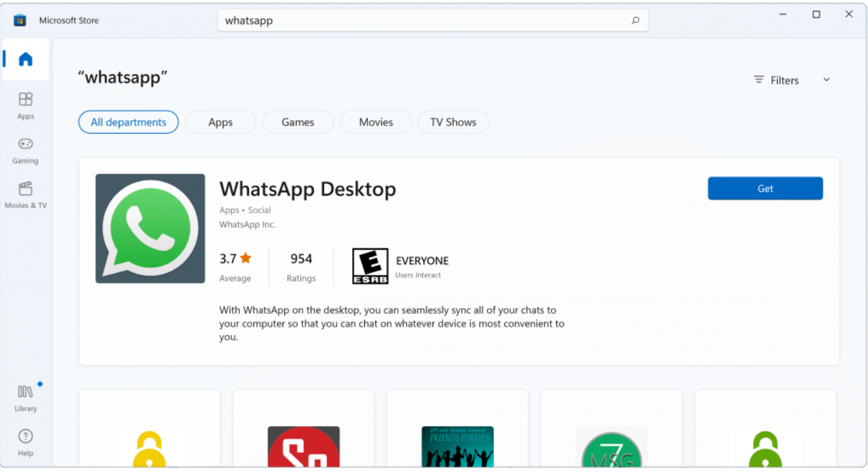This screenshot has height=472, width=868.
Task: Click the WhatsApp Desktop app icon
Action: coord(150,228)
